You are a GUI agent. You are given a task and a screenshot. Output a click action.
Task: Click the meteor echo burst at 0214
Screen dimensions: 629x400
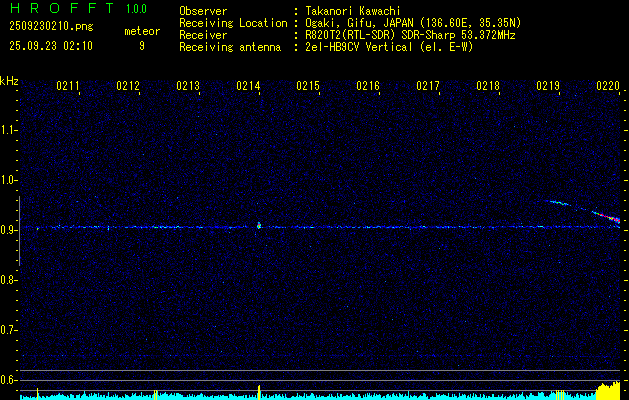pyautogui.click(x=259, y=225)
